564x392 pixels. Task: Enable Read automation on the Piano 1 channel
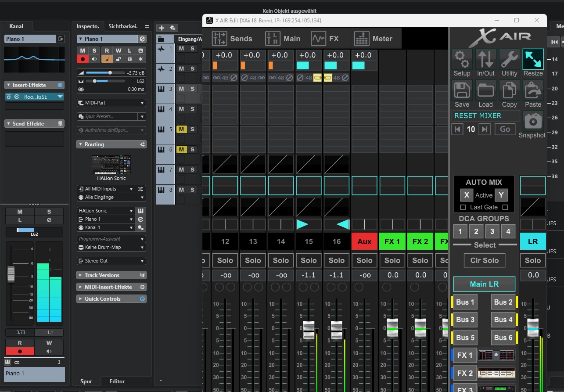(19, 342)
